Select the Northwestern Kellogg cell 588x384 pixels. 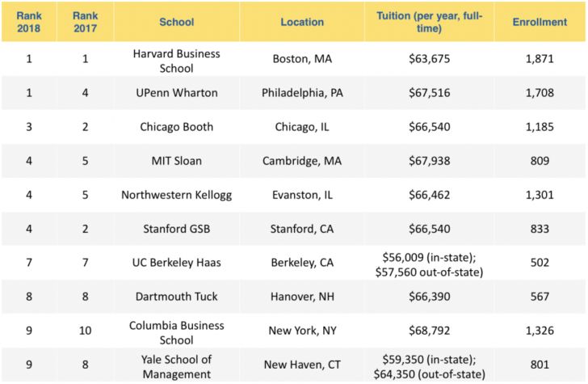pos(177,195)
